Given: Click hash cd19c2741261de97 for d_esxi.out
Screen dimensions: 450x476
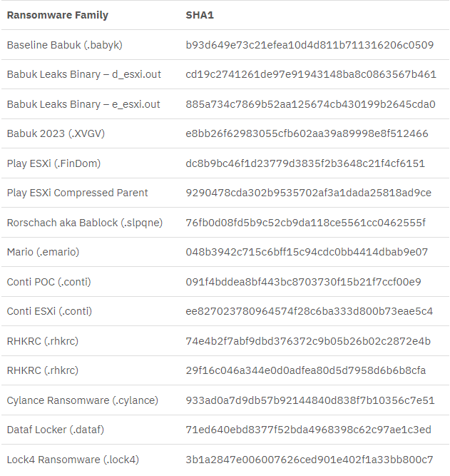Looking at the screenshot, I should point(311,74).
